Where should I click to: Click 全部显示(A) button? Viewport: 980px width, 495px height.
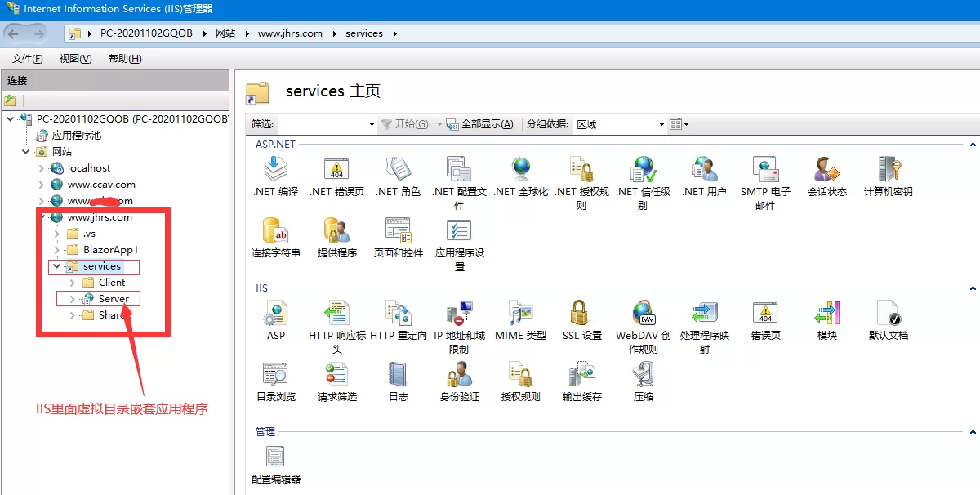coord(480,124)
